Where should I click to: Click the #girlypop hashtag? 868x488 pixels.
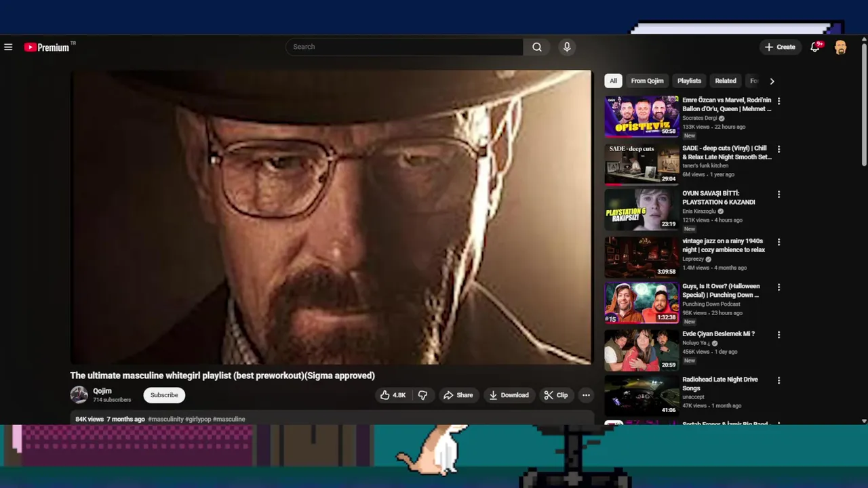pyautogui.click(x=198, y=419)
